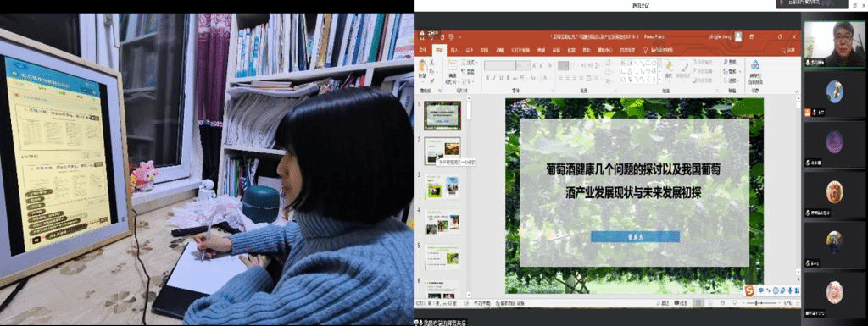Click the Find (查找) icon

(732, 62)
